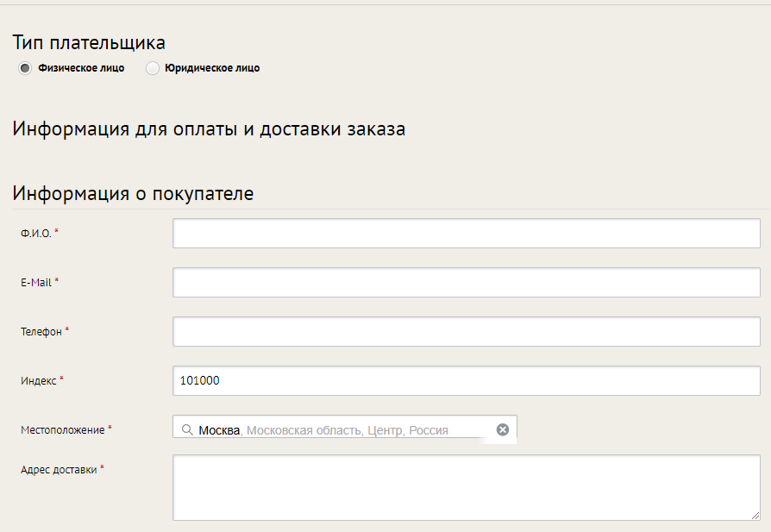Click into the Индекс field containing 101000
This screenshot has height=532, width=771.
(467, 380)
